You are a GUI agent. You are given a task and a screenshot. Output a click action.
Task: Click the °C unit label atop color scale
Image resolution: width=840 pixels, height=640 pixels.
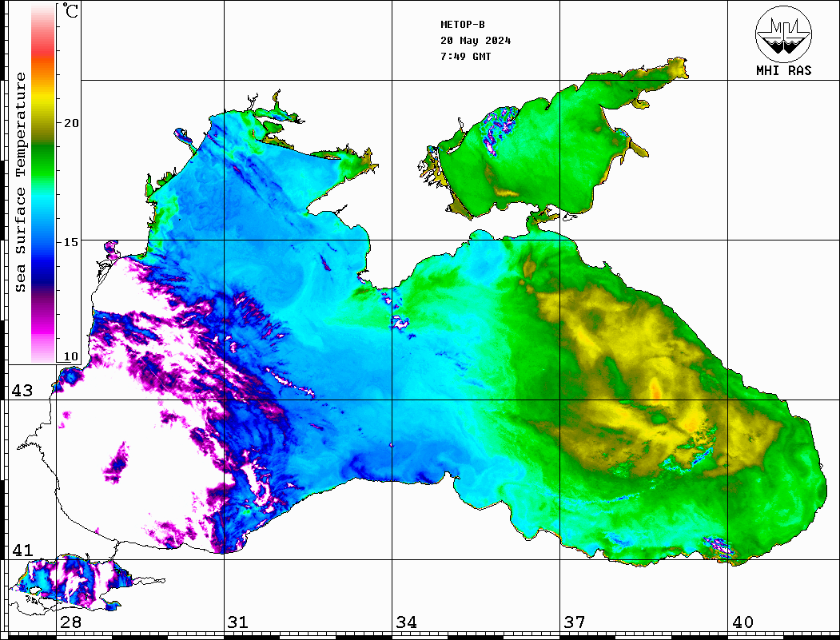click(70, 10)
